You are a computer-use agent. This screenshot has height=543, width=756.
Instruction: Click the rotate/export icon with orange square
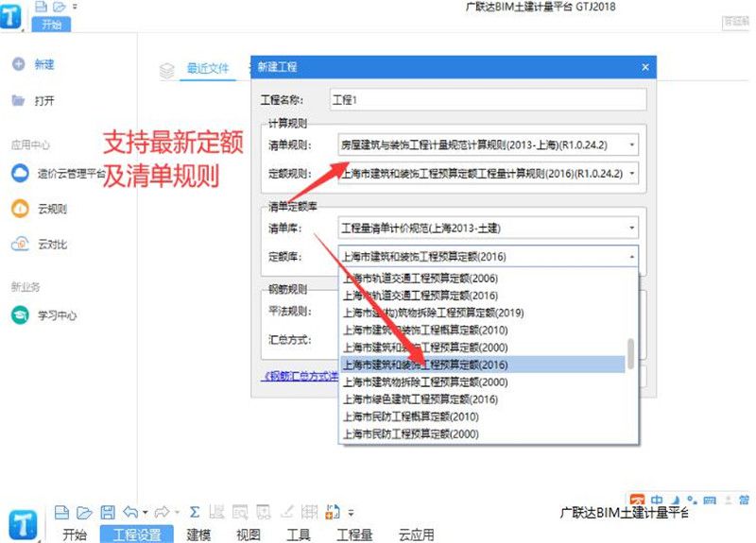[333, 512]
